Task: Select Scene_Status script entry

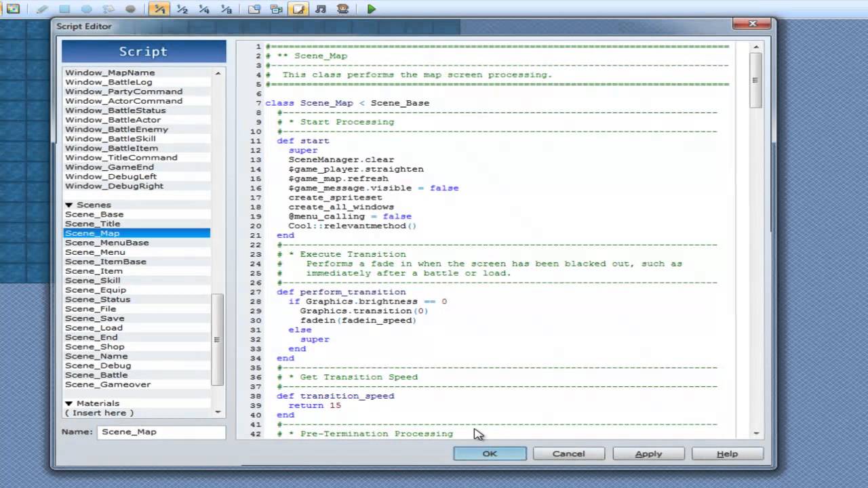Action: click(x=137, y=300)
